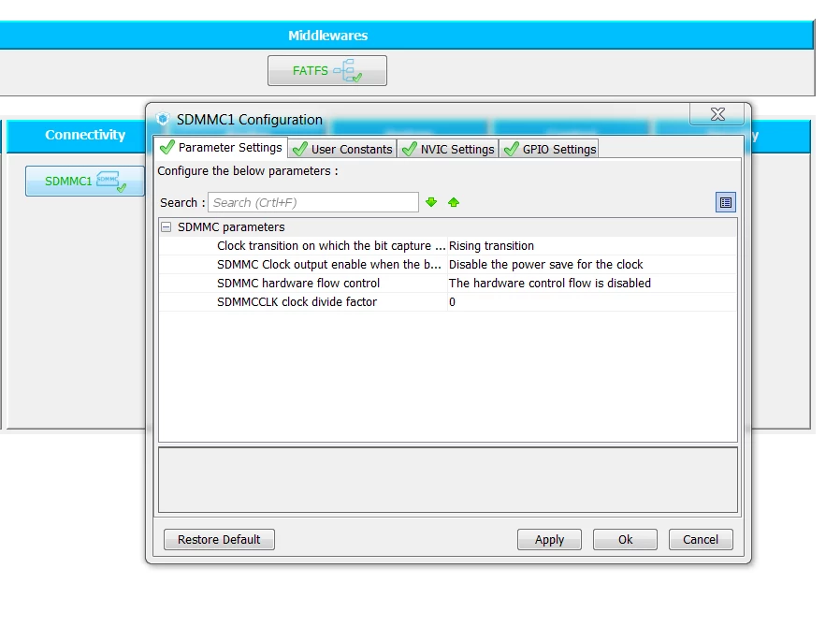Select the SDMMC hardware flow control row
Viewport: 840px width, 627px height.
click(448, 284)
